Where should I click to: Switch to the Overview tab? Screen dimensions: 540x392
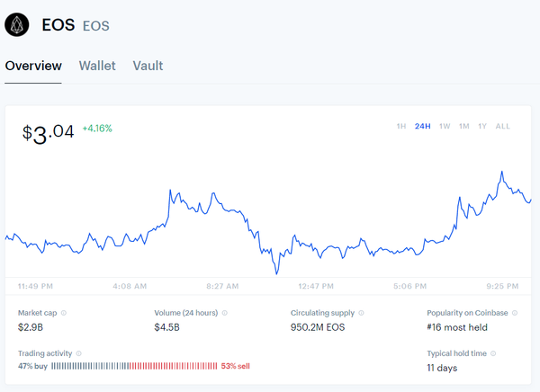coord(33,66)
